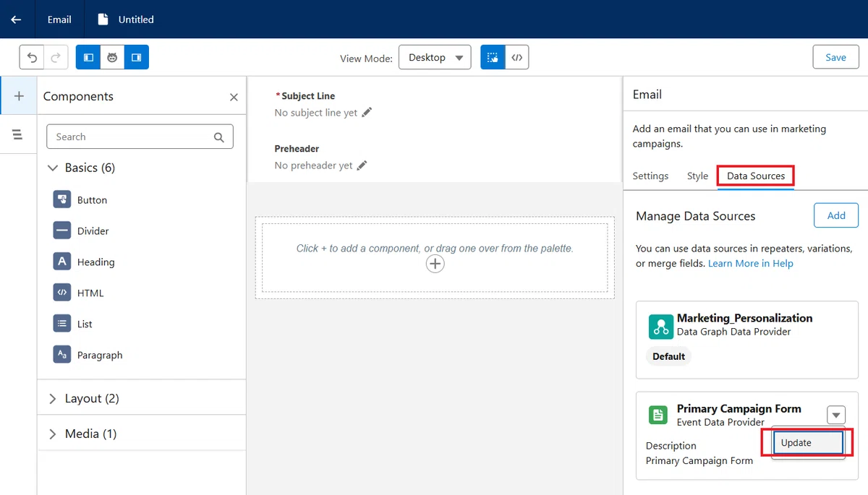Choose Update from the menu
This screenshot has height=495, width=868.
808,442
